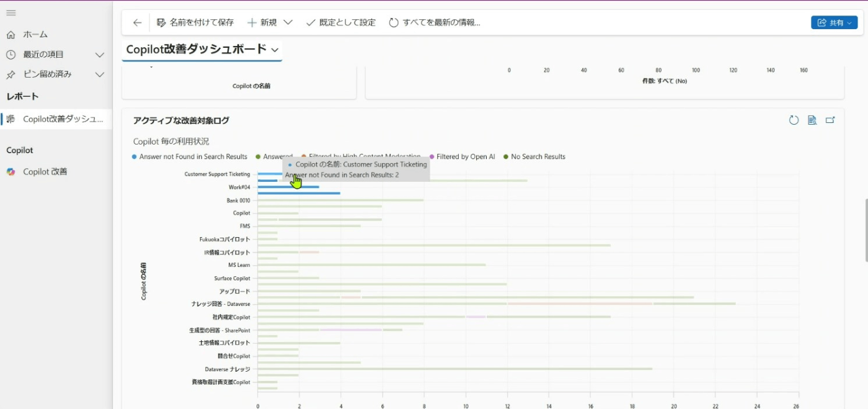Viewport: 868px width, 409px height.
Task: Click the back arrow in toolbar
Action: (137, 22)
